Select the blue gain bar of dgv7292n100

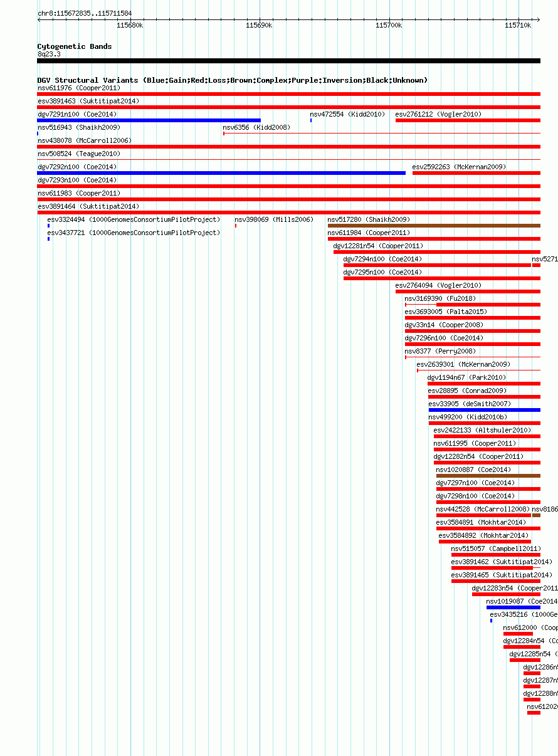coord(221,173)
